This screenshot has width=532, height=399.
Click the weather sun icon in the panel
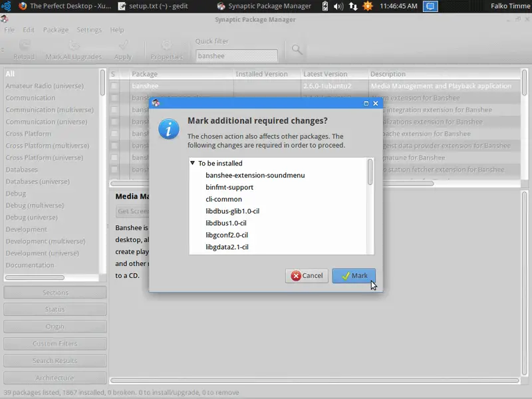pos(368,6)
